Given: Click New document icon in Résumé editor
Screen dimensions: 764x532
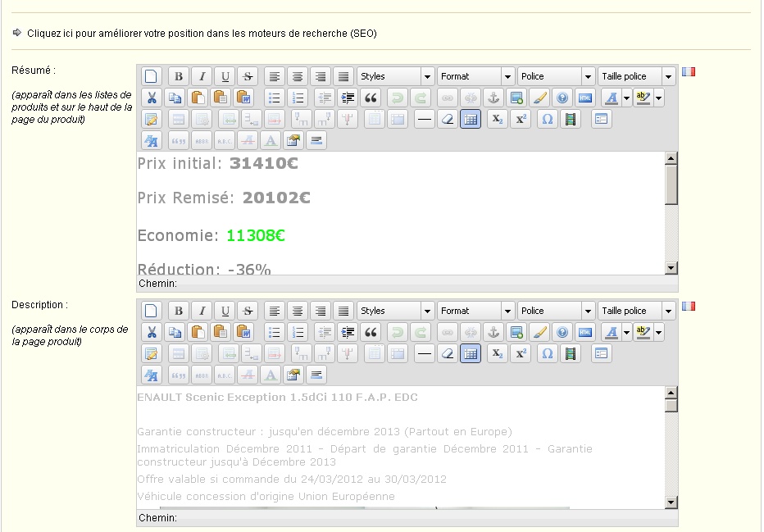Looking at the screenshot, I should coord(151,76).
